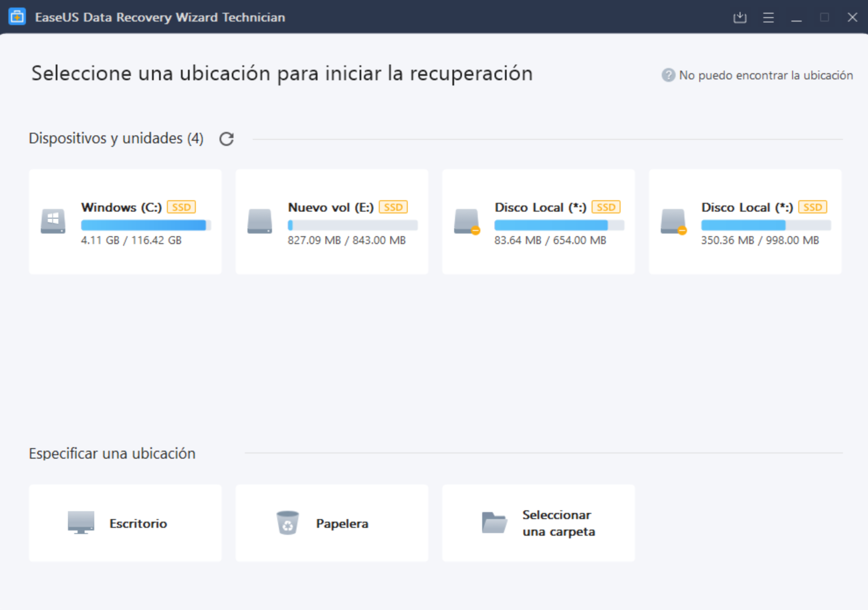Select the Windows (C:) drive icon
The width and height of the screenshot is (868, 610).
click(x=53, y=221)
